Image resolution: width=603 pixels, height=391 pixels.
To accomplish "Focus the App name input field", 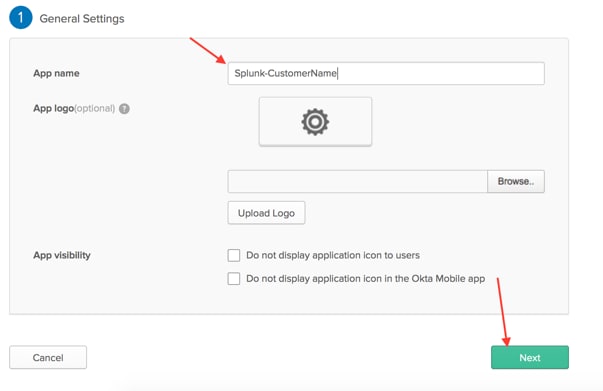I will pos(386,73).
